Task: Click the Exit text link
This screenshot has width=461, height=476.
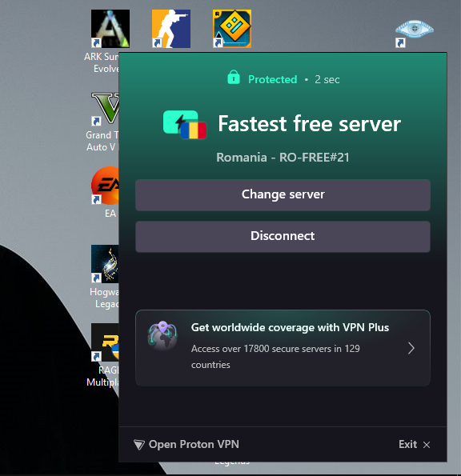Action: (x=407, y=445)
